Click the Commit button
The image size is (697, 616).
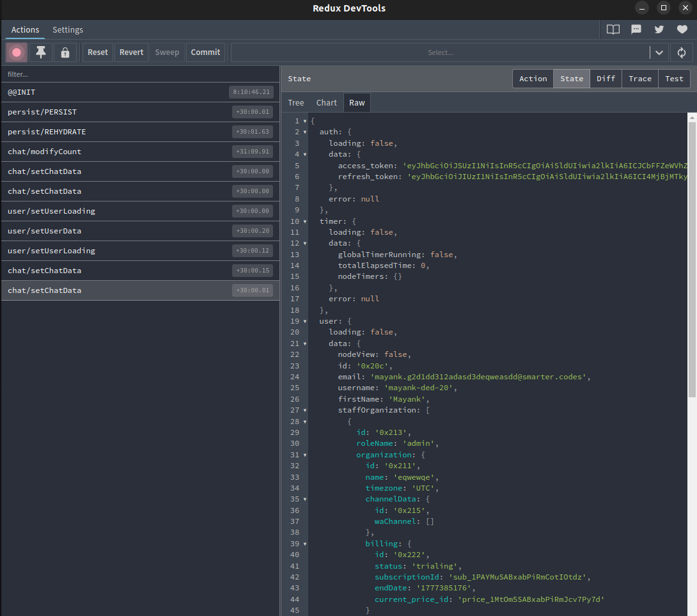coord(205,52)
